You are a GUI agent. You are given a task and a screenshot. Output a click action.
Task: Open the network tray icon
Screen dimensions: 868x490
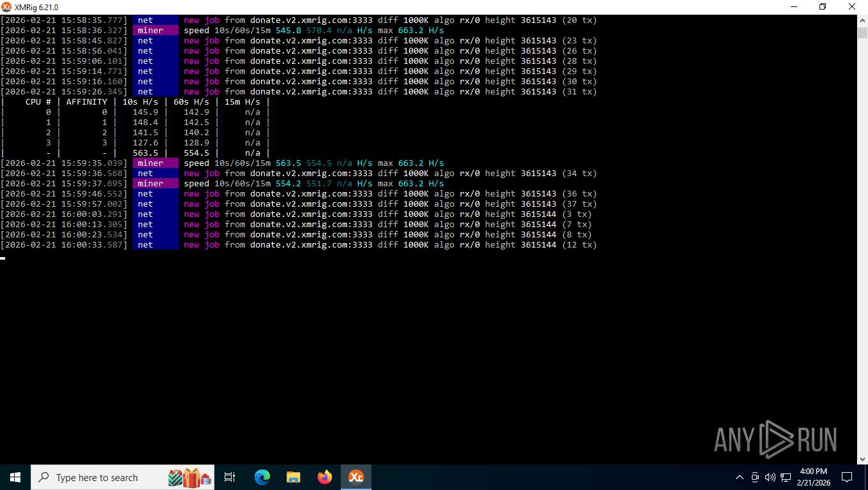tap(786, 477)
